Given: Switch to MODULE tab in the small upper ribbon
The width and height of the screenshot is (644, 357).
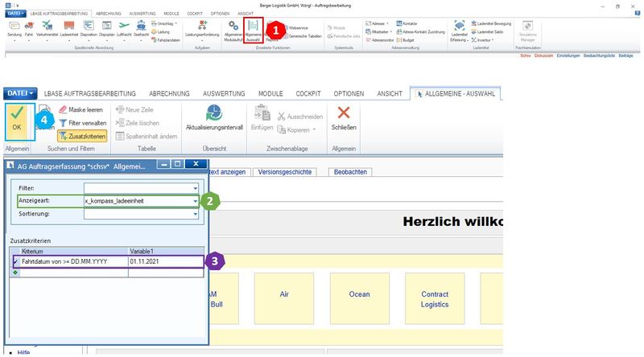Looking at the screenshot, I should pyautogui.click(x=171, y=14).
